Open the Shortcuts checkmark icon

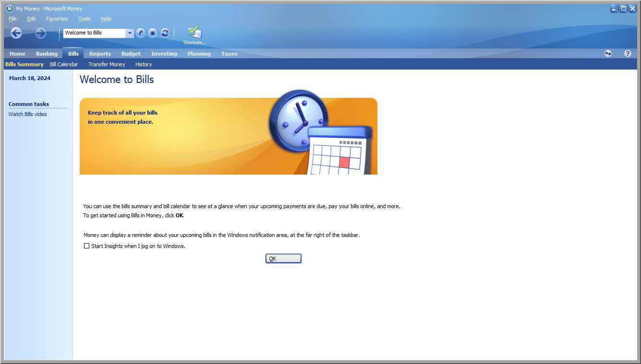pos(194,35)
